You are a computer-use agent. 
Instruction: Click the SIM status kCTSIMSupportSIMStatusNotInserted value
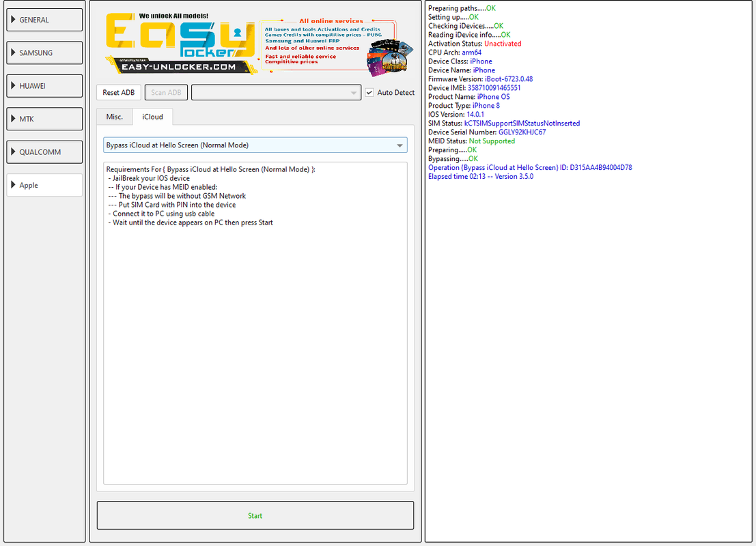click(x=522, y=124)
